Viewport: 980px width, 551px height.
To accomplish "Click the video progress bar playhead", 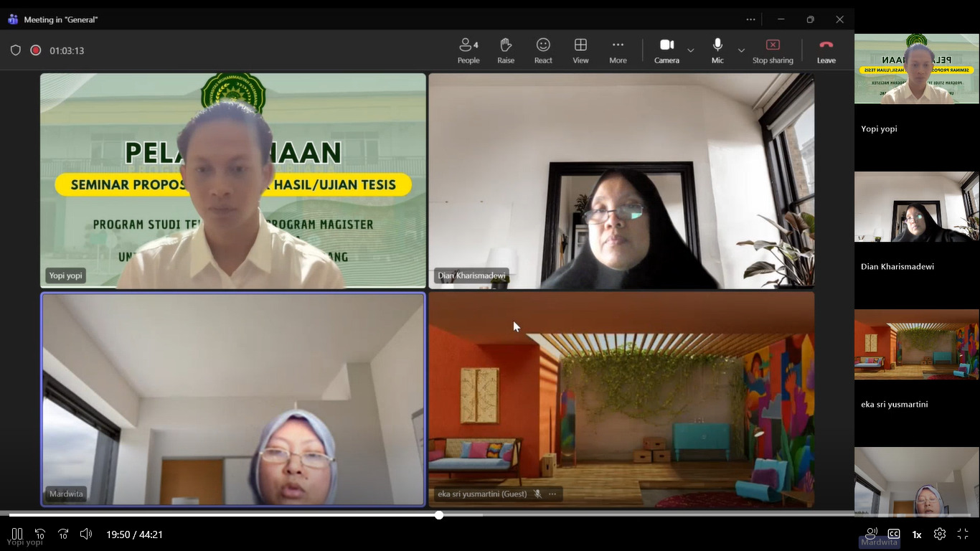I will point(438,515).
